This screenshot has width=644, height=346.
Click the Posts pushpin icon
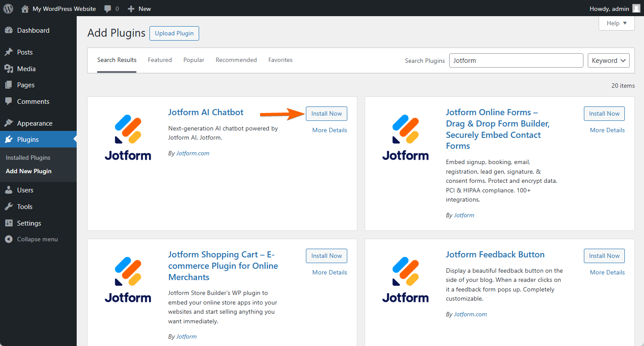pyautogui.click(x=9, y=52)
